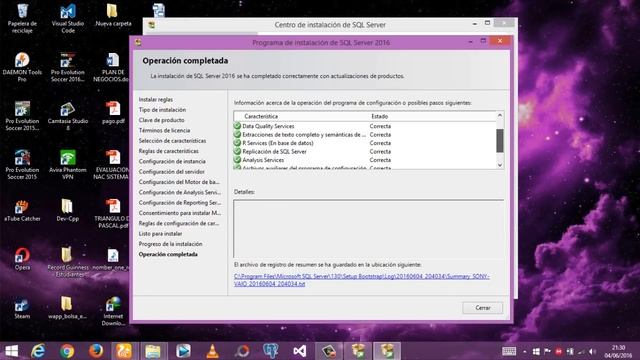
Task: Open Firefox from taskbar
Action: click(96, 351)
